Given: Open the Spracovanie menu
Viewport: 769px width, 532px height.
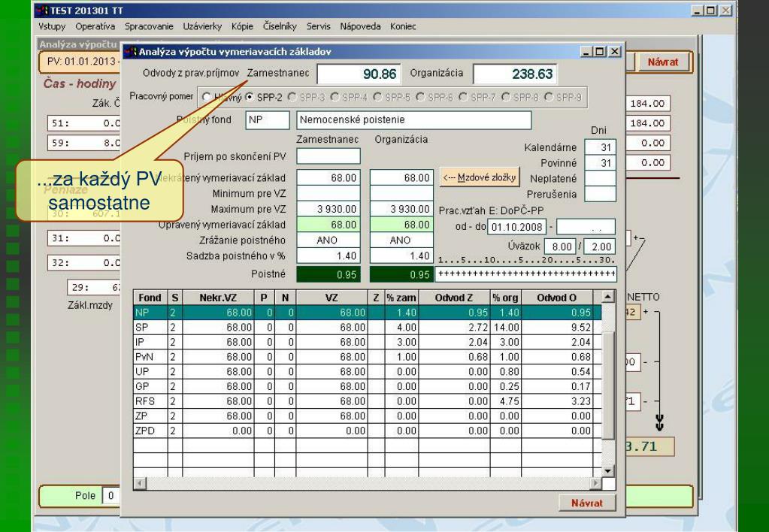Looking at the screenshot, I should 149,26.
